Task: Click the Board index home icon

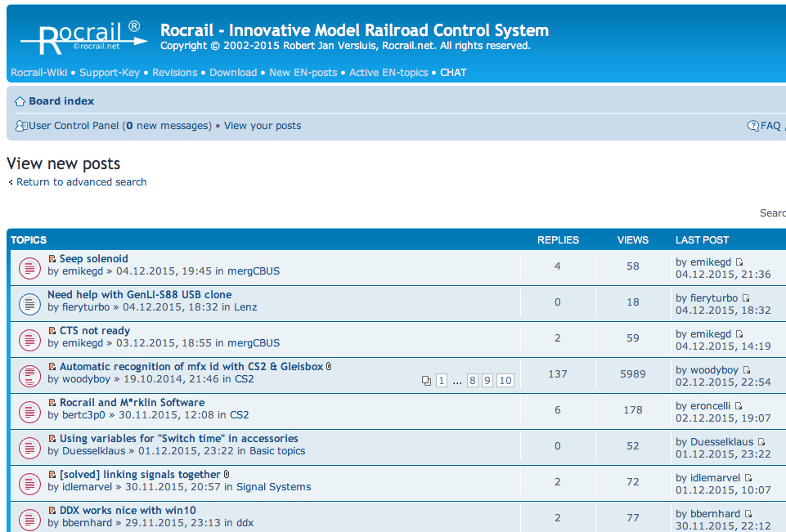Action: [20, 101]
